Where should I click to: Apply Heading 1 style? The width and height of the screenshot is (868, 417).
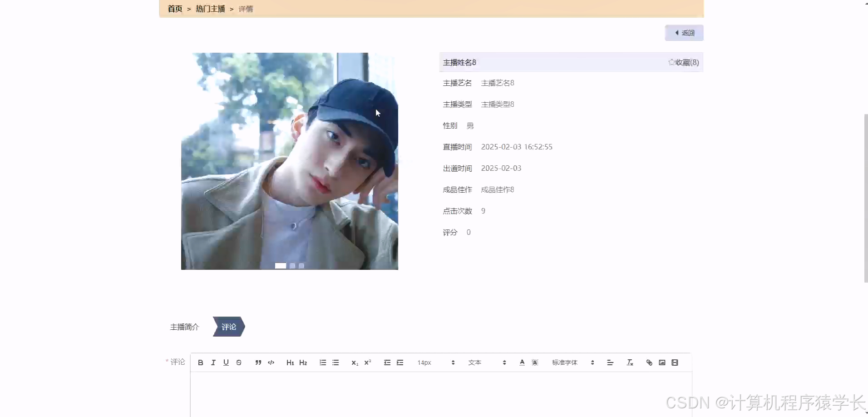point(290,362)
